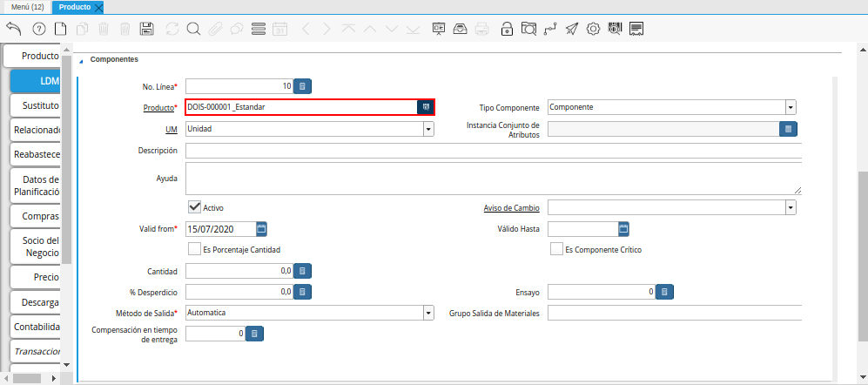The image size is (868, 385).
Task: Expand the UM unit dropdown
Action: [428, 129]
